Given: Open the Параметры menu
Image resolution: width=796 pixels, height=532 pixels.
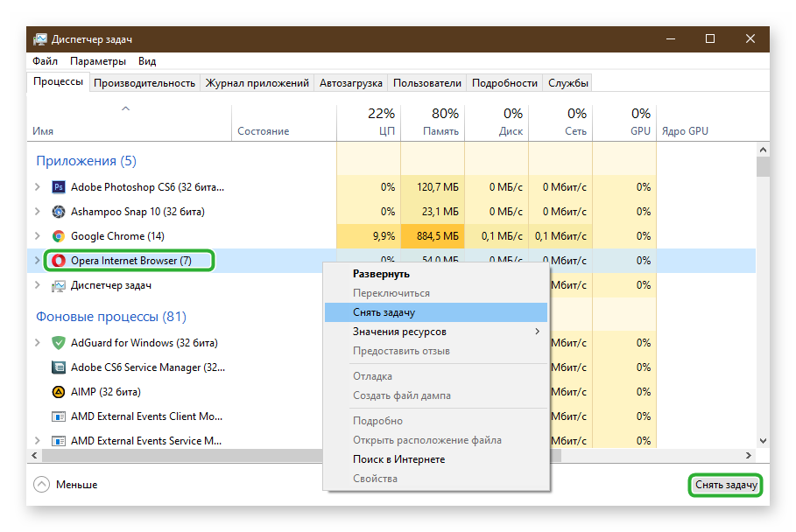Looking at the screenshot, I should tap(98, 61).
